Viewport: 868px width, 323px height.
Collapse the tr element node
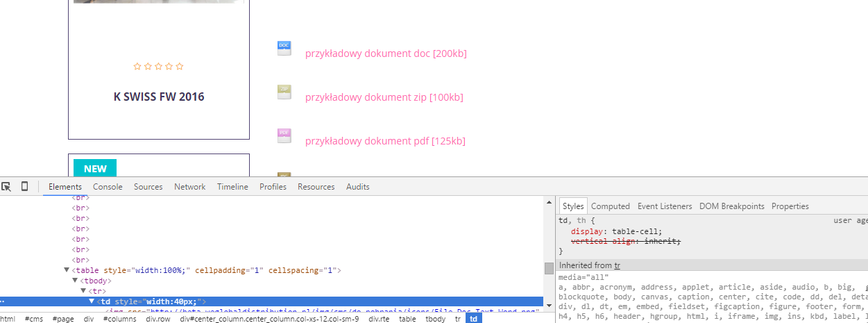click(x=83, y=291)
